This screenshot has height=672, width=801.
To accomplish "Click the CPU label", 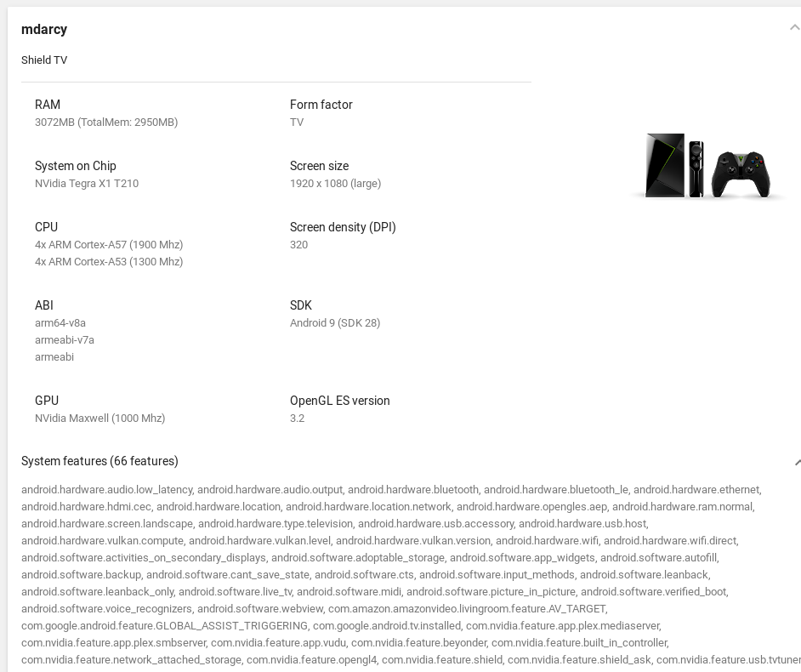I will tap(46, 227).
